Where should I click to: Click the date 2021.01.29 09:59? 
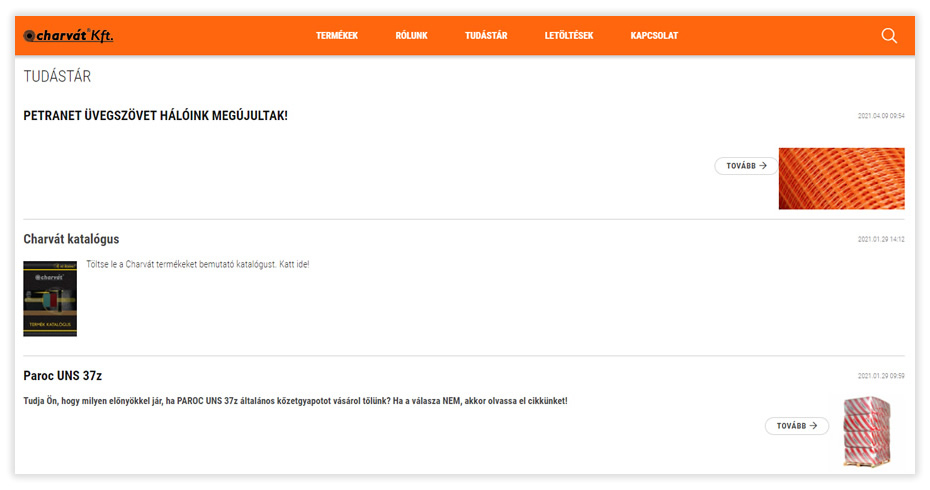tap(881, 376)
